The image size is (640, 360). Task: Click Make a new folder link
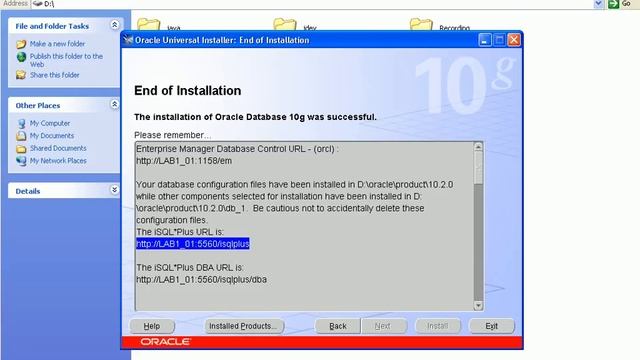[x=57, y=44]
